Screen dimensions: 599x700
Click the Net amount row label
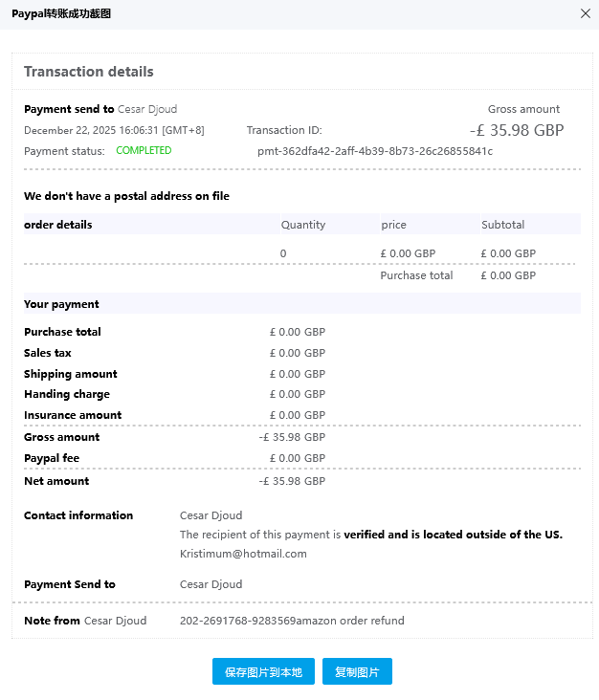[56, 481]
